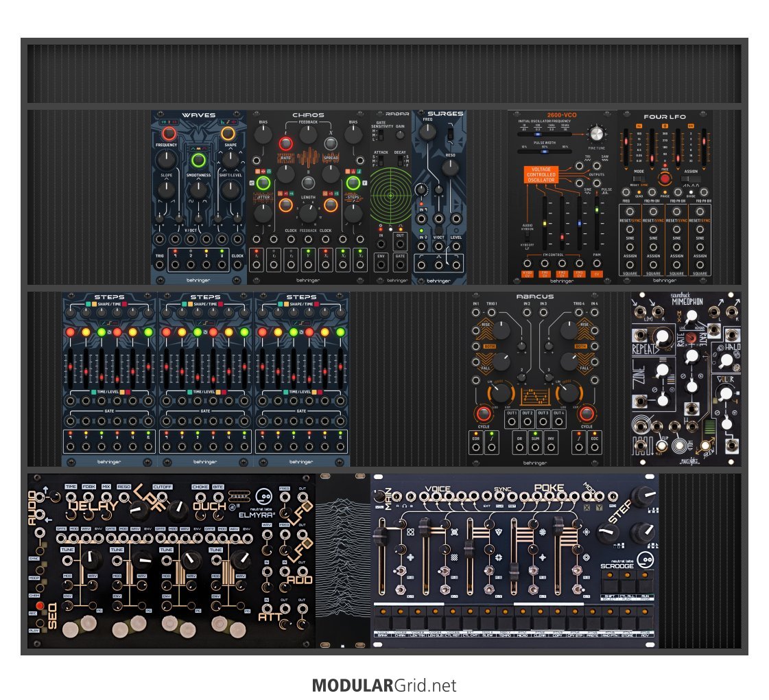Flip the MODE switch on Four LFO
The width and height of the screenshot is (769, 700).
638,178
